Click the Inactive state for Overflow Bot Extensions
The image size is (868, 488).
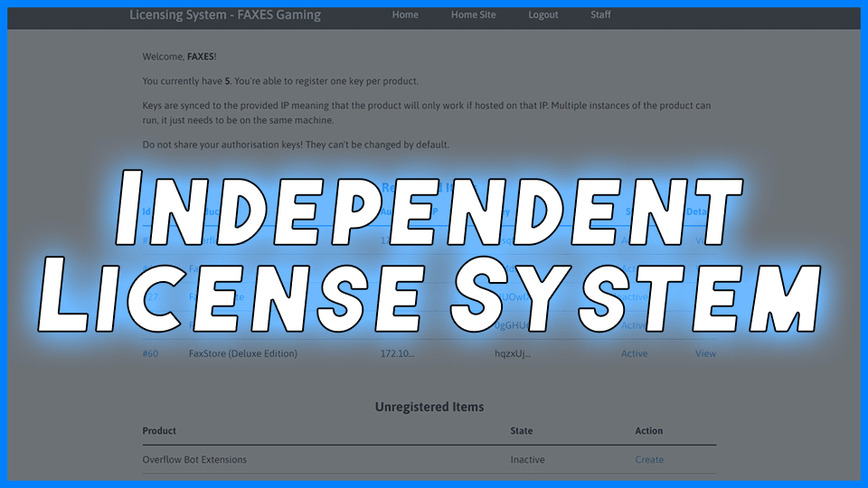527,460
